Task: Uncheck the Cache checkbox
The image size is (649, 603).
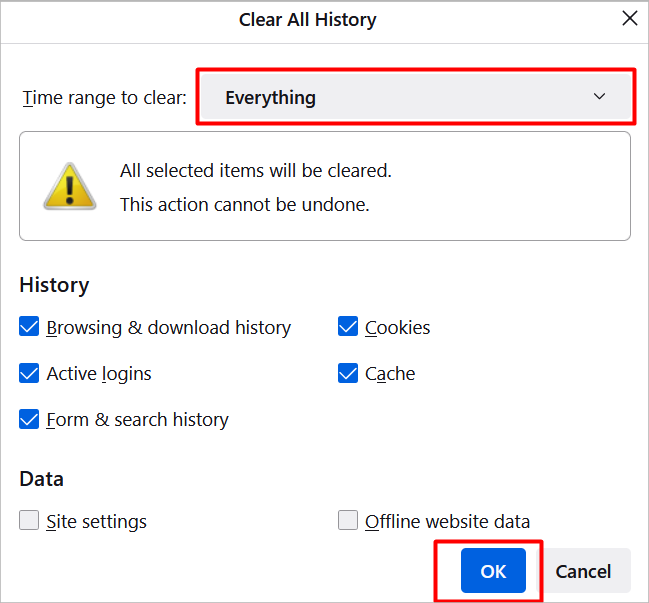Action: click(x=348, y=373)
